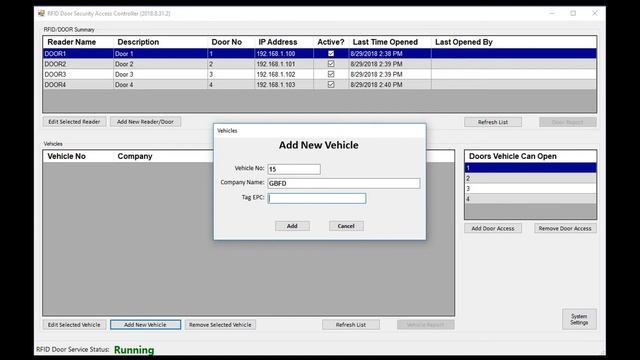Focus the Vehicle No input field
Image resolution: width=640 pixels, height=360 pixels.
click(294, 169)
